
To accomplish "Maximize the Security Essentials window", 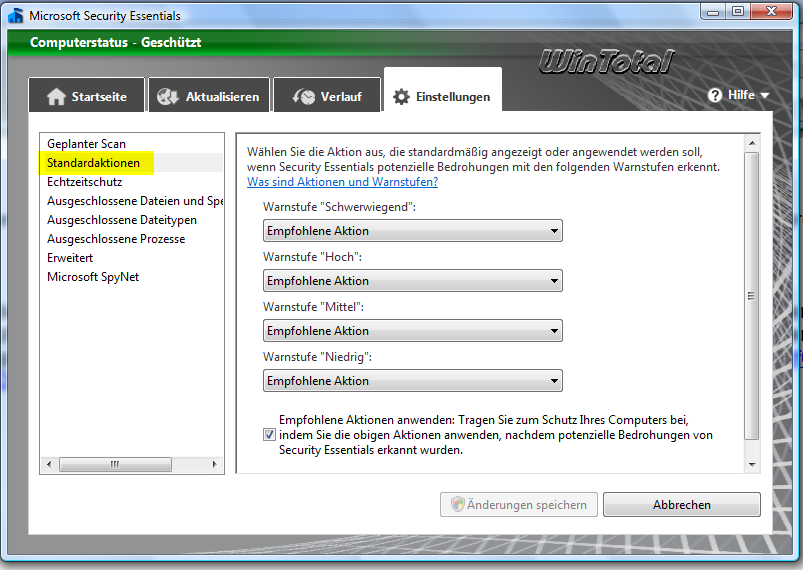I will click(x=738, y=12).
